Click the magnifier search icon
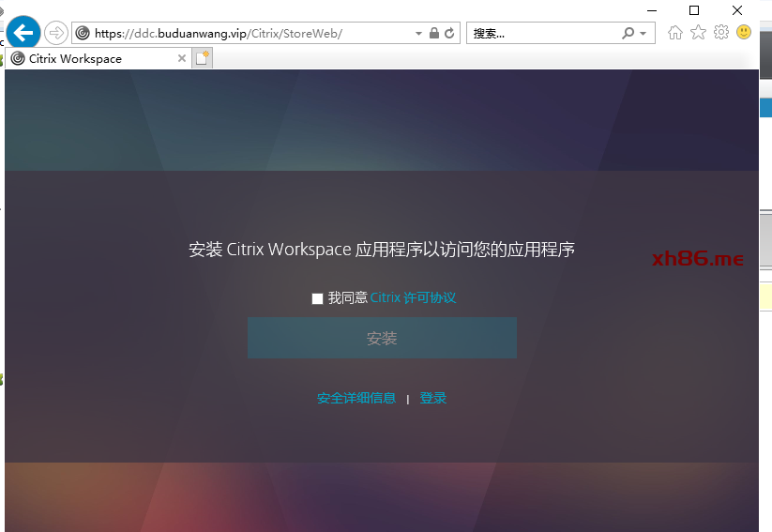The height and width of the screenshot is (532, 772). (x=628, y=33)
